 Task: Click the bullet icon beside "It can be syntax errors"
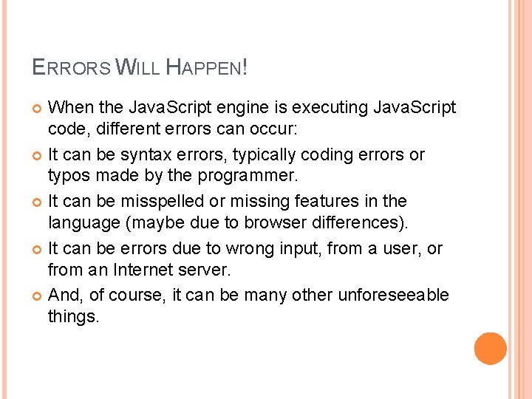click(38, 155)
